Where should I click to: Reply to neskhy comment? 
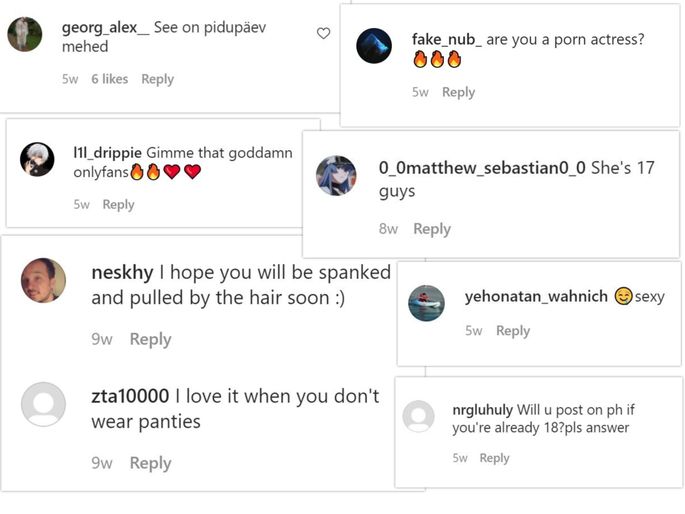tap(151, 339)
